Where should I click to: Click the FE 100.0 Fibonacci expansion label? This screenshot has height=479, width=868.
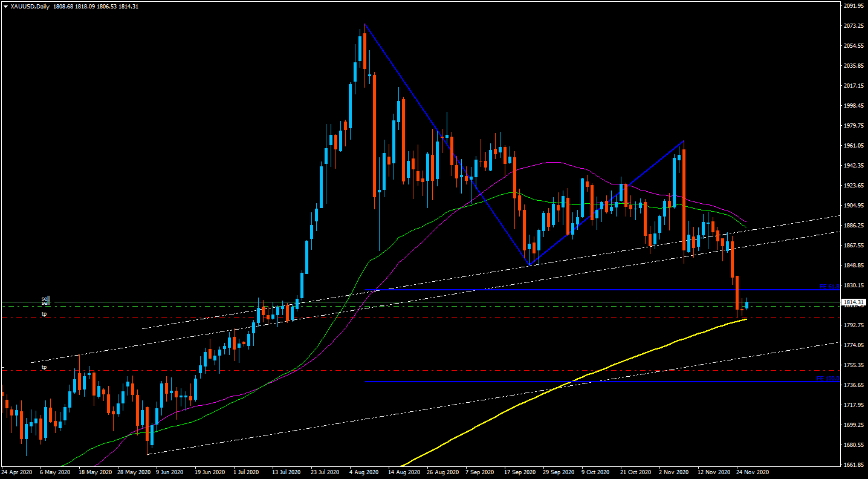click(x=828, y=379)
